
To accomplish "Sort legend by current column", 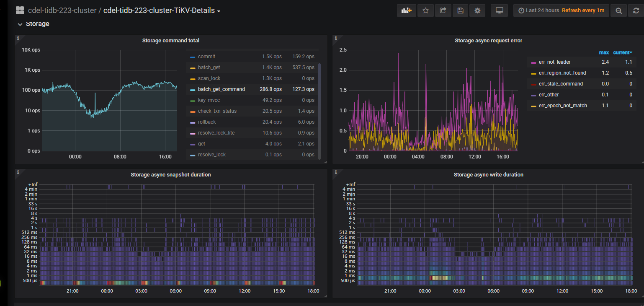I will click(x=622, y=52).
